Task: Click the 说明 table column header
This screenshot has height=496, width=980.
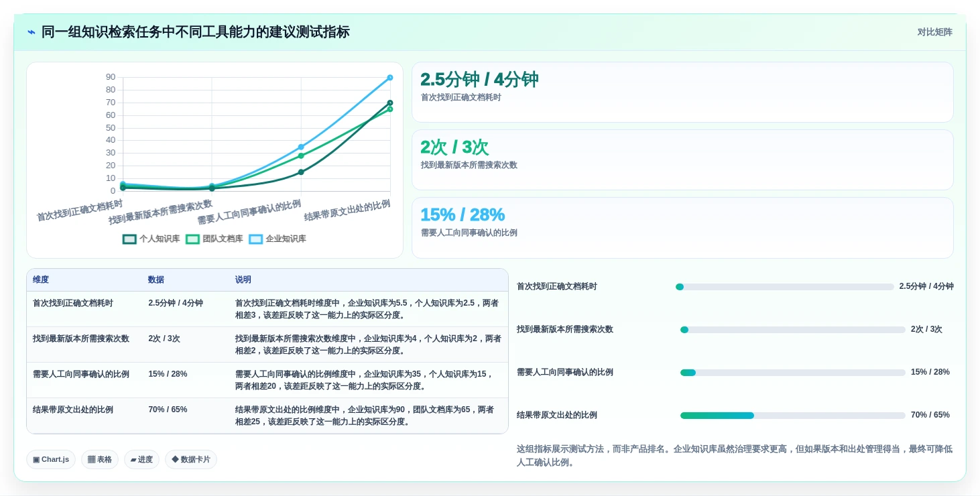Action: tap(243, 280)
